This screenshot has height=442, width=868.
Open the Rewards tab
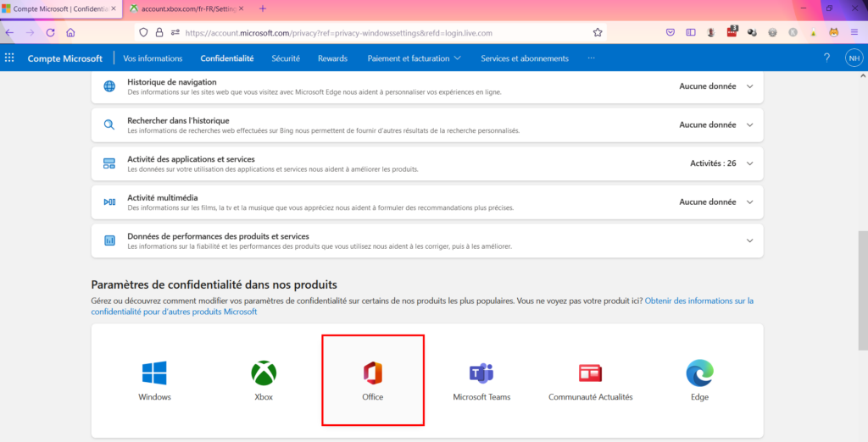pyautogui.click(x=332, y=58)
